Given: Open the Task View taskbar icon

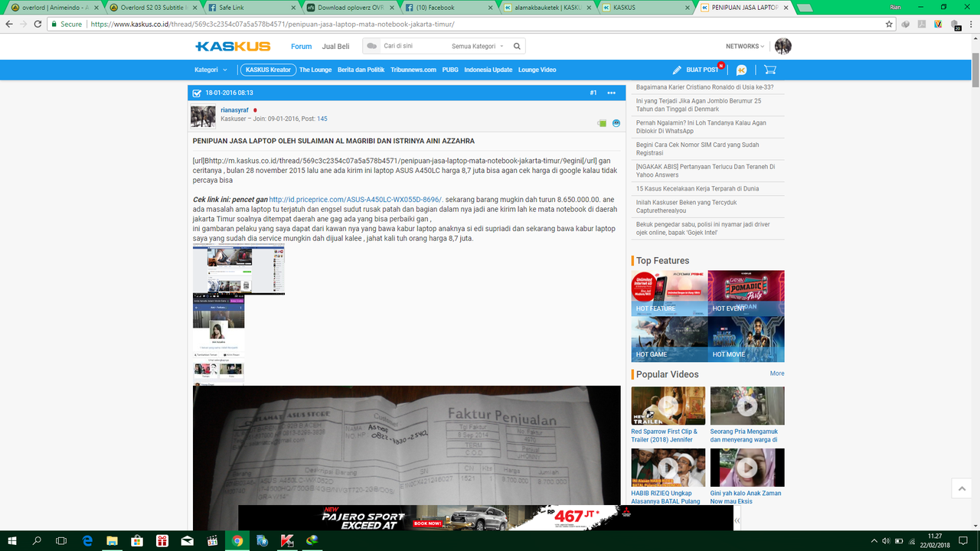Looking at the screenshot, I should coord(62,540).
